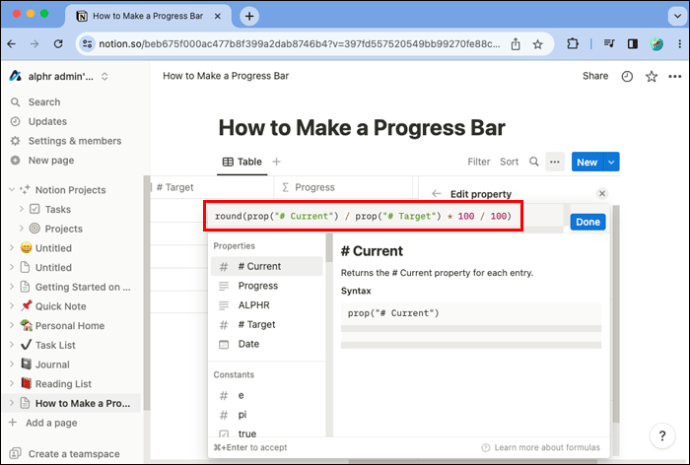690x465 pixels.
Task: Open the alphr admin workspace switcher
Action: 59,77
